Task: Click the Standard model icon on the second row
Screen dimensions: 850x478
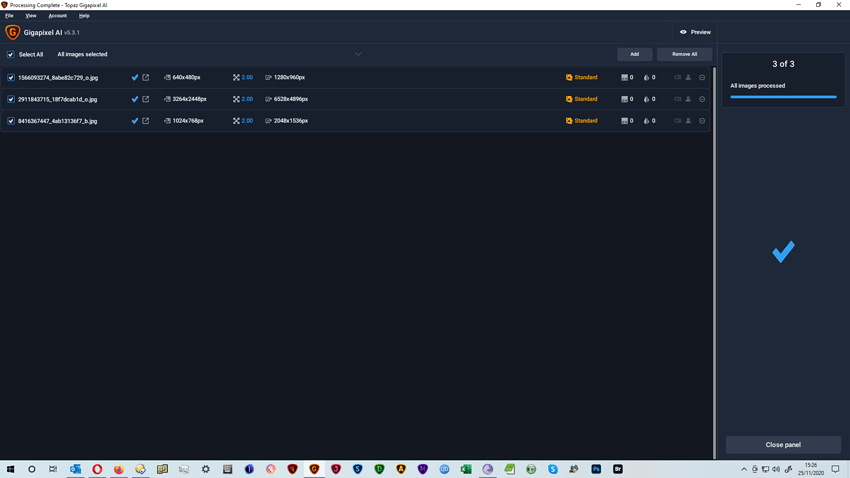Action: pos(569,99)
